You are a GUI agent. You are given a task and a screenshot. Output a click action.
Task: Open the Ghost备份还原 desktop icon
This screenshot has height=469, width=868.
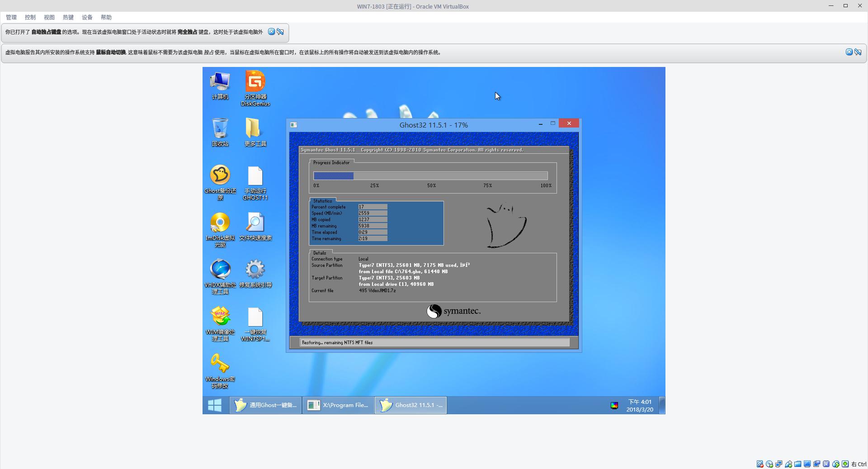220,175
